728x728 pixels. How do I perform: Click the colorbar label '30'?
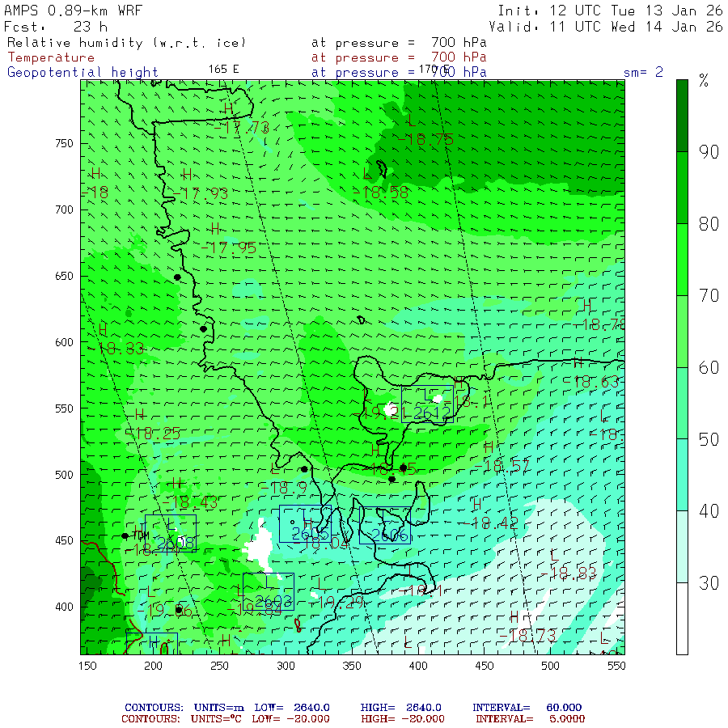click(709, 583)
